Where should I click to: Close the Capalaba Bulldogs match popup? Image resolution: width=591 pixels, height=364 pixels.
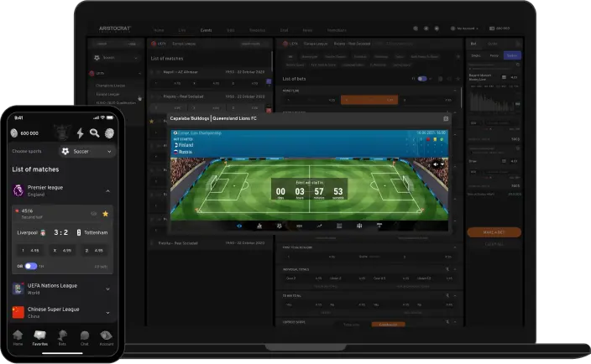click(446, 118)
